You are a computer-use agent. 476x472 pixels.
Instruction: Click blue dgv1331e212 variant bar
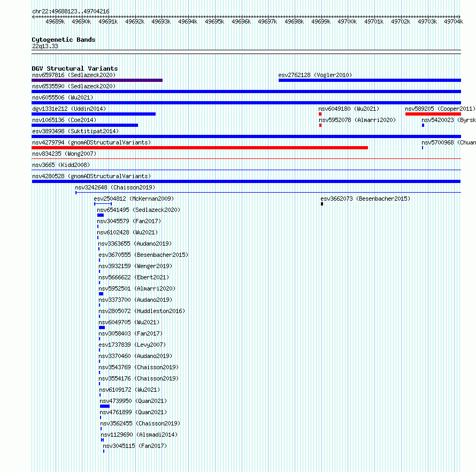coord(94,114)
